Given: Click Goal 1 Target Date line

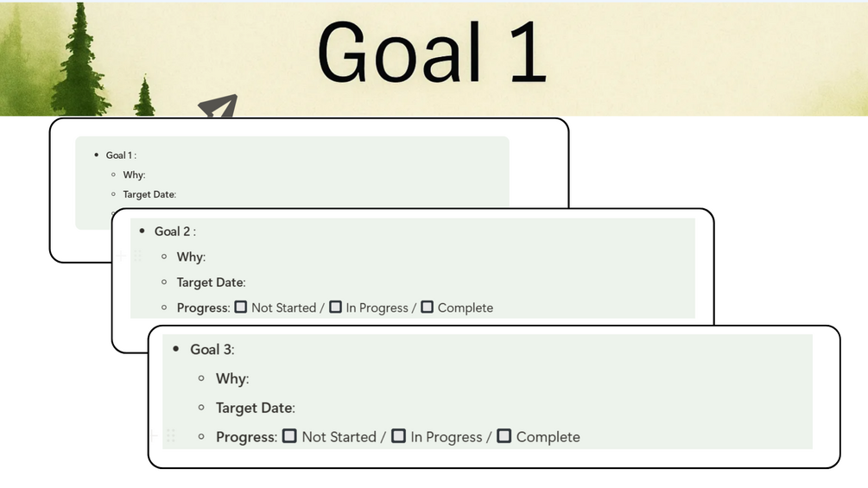Looking at the screenshot, I should (149, 194).
